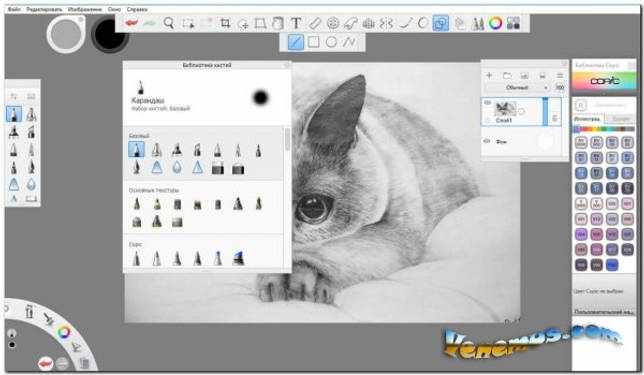This screenshot has width=644, height=375.
Task: Select the Crop tool
Action: (225, 23)
